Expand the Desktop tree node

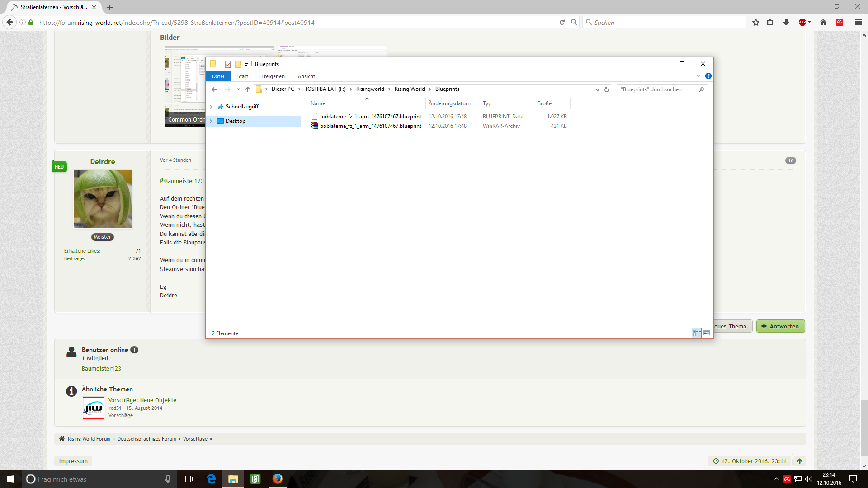pyautogui.click(x=211, y=121)
